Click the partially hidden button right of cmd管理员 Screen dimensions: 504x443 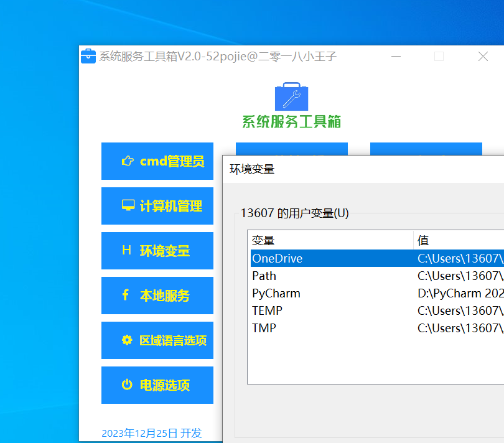point(291,148)
